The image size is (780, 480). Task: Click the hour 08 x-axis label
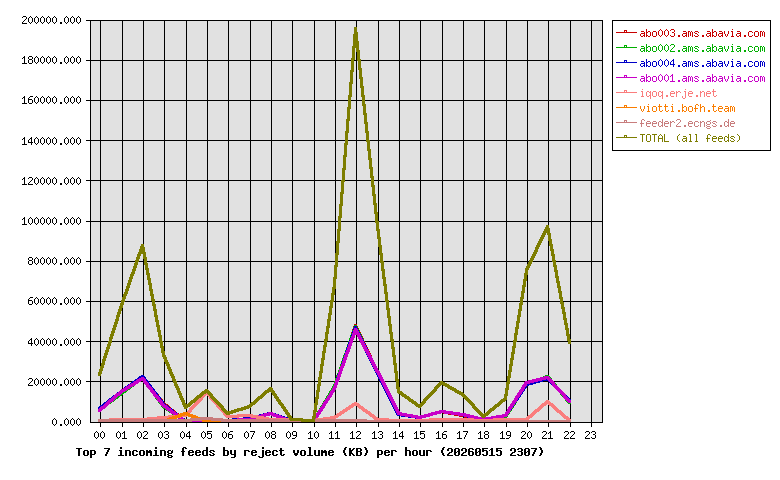click(271, 435)
